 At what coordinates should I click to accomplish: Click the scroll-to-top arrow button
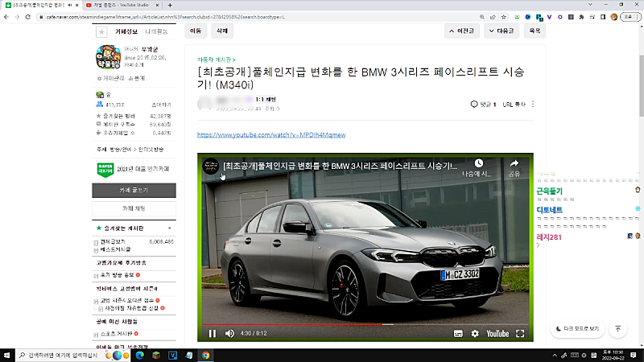(618, 329)
